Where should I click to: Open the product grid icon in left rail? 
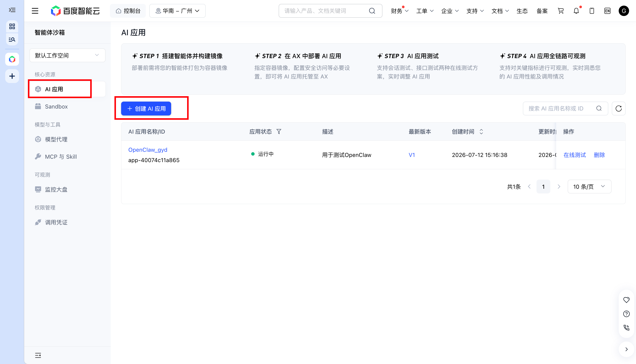pyautogui.click(x=12, y=27)
